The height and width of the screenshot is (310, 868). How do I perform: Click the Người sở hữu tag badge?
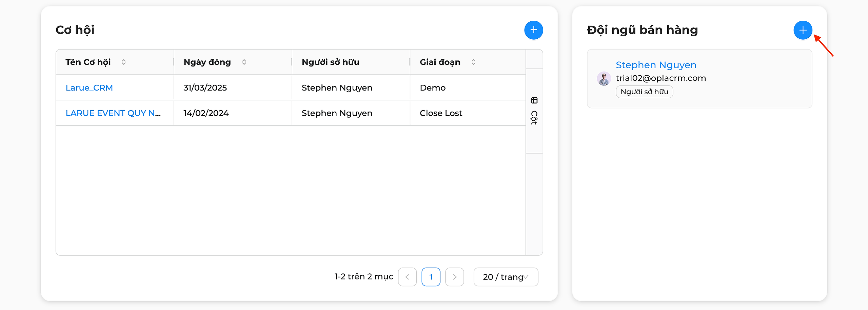tap(645, 92)
